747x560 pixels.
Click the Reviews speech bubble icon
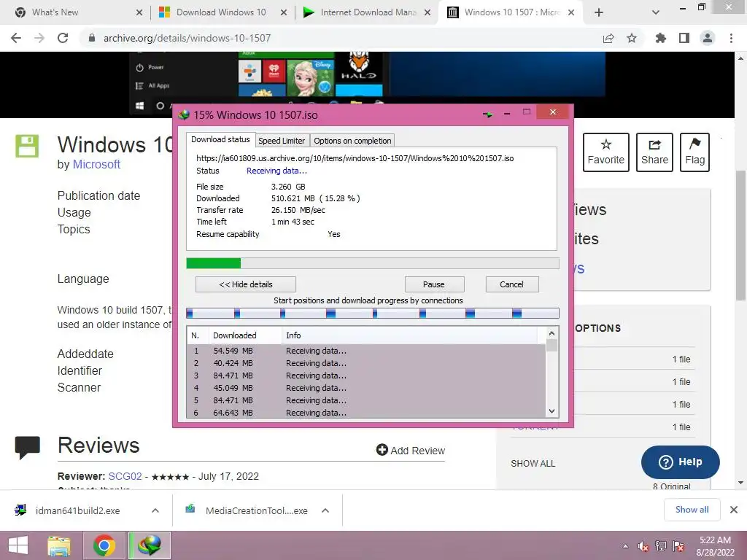point(27,448)
